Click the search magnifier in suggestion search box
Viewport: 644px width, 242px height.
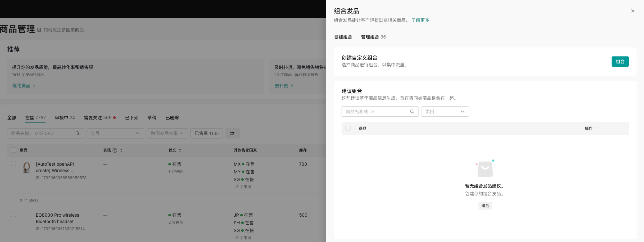[x=412, y=112]
